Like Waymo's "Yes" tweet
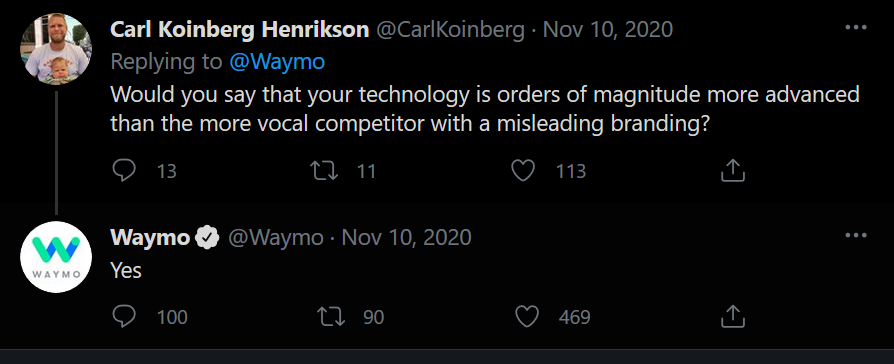 [526, 316]
